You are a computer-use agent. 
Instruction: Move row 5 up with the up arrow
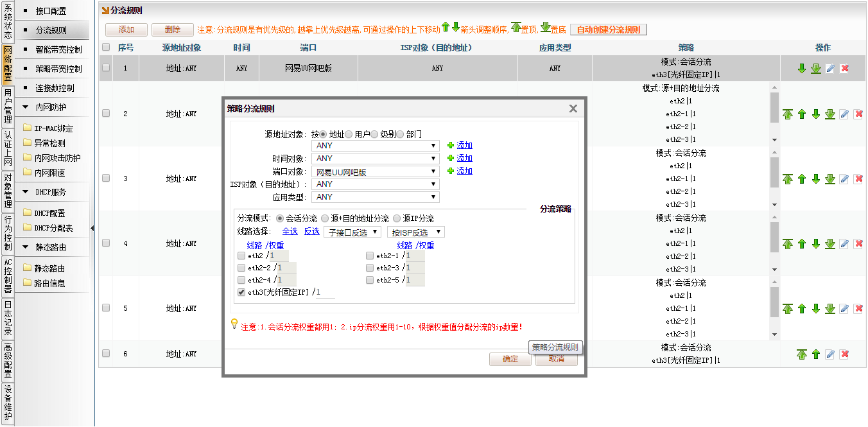tap(802, 309)
